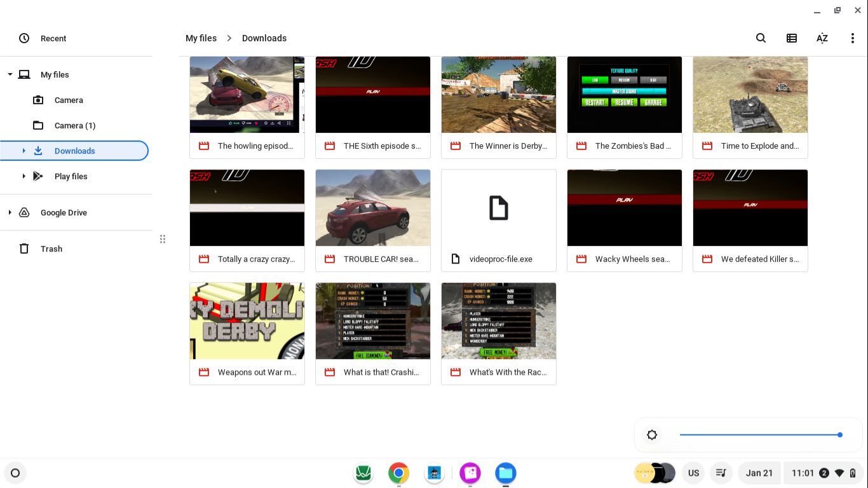868x488 pixels.
Task: Click video icon beside We defeated Killer
Action: (x=707, y=259)
